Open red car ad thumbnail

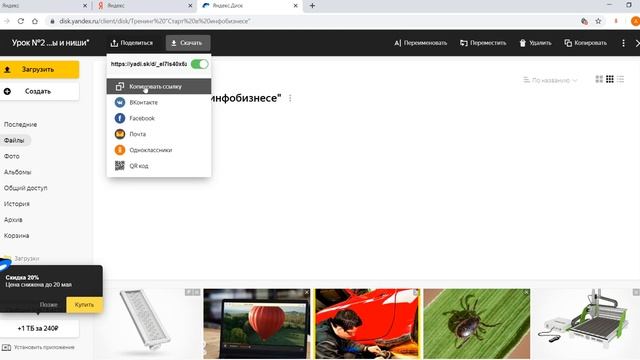point(367,324)
